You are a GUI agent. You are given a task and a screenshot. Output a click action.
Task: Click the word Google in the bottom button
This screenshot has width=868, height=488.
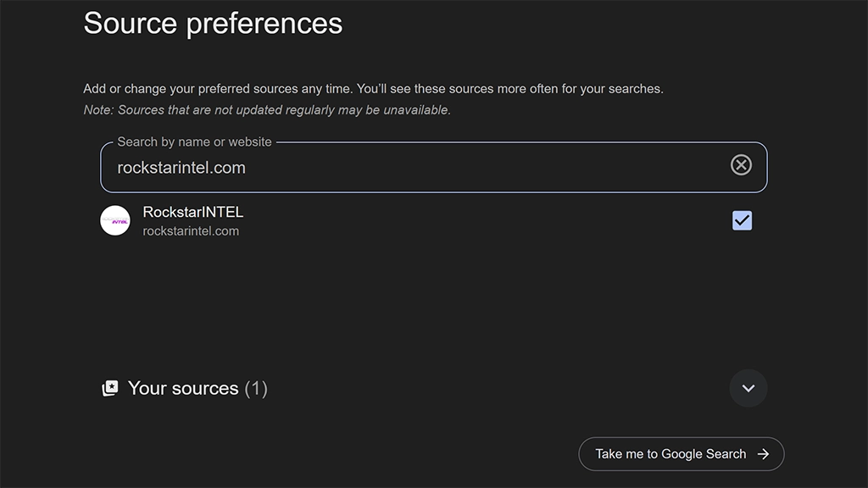point(682,454)
